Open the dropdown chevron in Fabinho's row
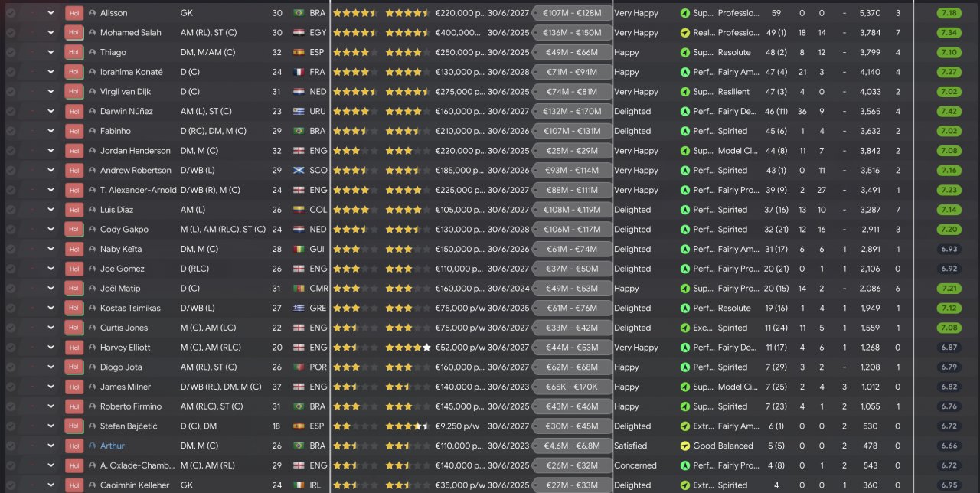Screen dimensions: 980x493 [51, 132]
